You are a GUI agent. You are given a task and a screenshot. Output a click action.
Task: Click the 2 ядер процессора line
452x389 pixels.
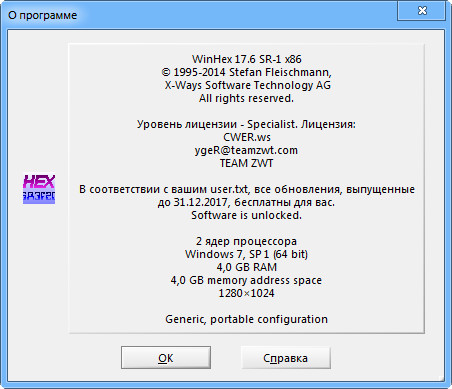click(x=246, y=241)
